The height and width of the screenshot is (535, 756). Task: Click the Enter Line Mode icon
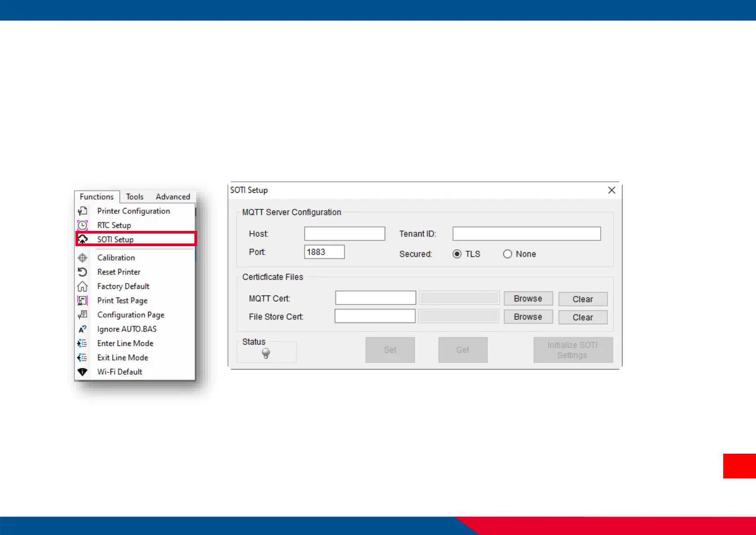[x=83, y=344]
